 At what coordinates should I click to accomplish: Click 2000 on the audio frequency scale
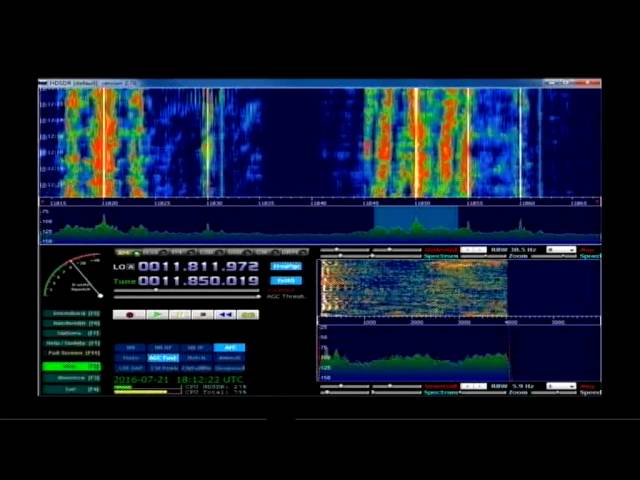click(416, 322)
